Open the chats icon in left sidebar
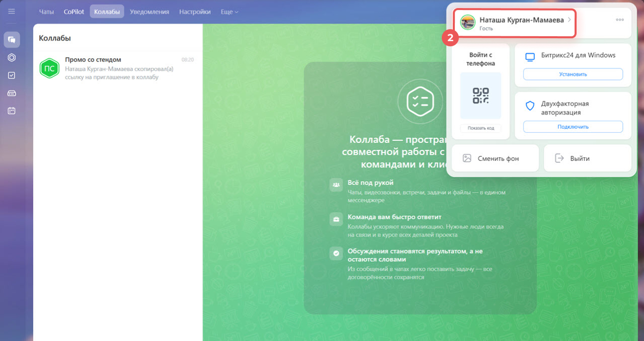The width and height of the screenshot is (644, 341). tap(12, 40)
